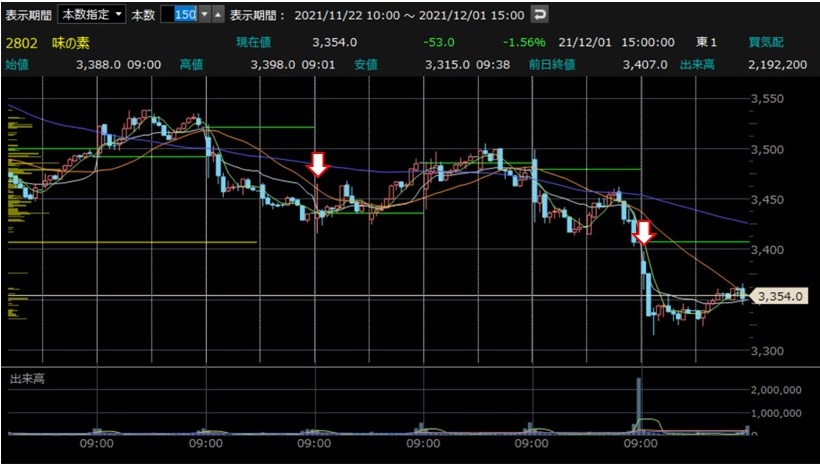Click previous close 3,407.0
The height and width of the screenshot is (469, 820).
point(645,65)
